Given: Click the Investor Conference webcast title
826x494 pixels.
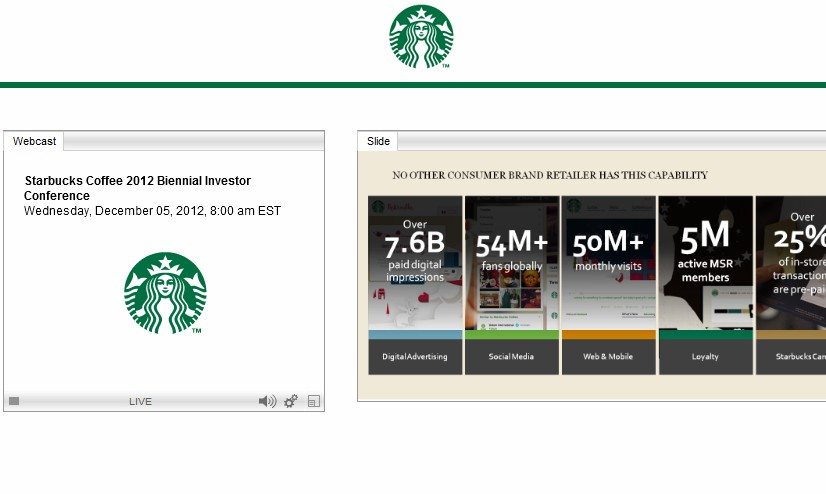Looking at the screenshot, I should pos(137,188).
